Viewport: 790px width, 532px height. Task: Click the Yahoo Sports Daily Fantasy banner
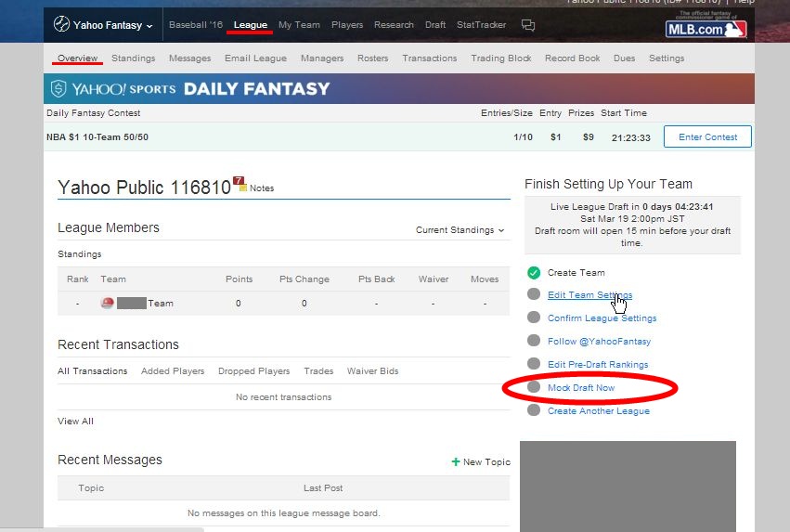(398, 89)
